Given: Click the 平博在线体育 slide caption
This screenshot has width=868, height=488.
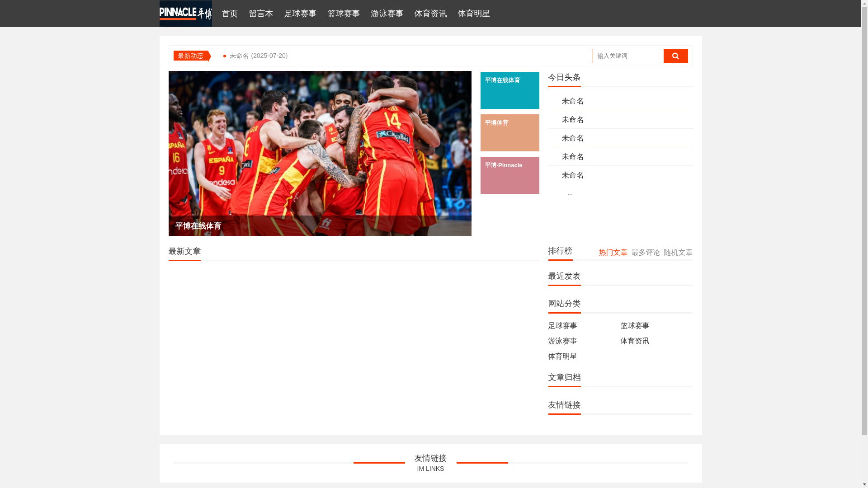Looking at the screenshot, I should [x=198, y=226].
